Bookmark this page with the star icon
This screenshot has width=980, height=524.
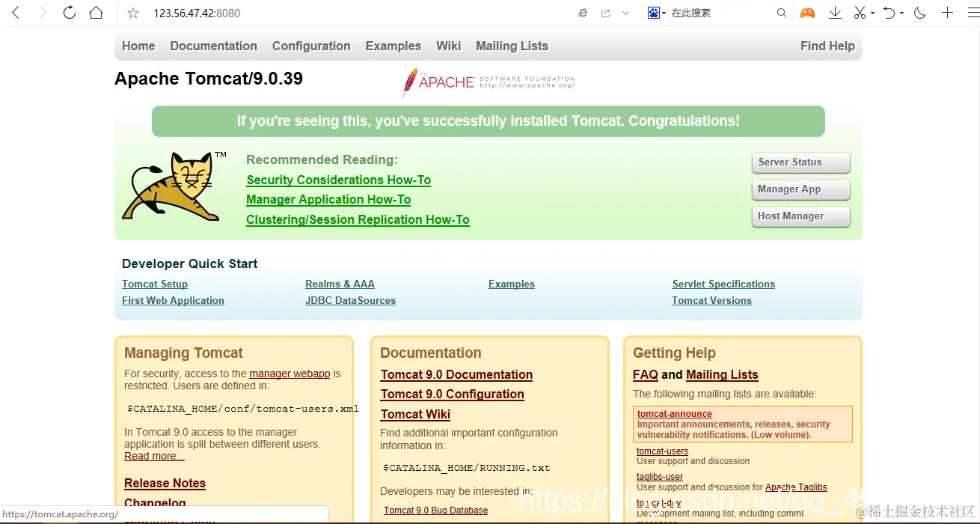[133, 13]
